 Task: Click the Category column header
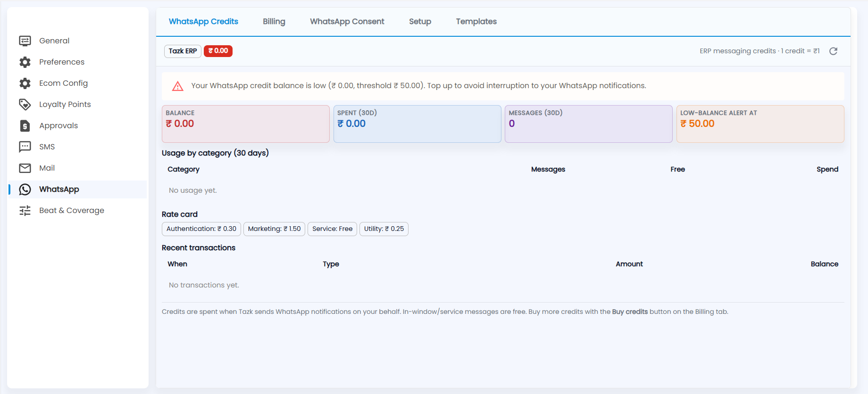click(x=184, y=170)
